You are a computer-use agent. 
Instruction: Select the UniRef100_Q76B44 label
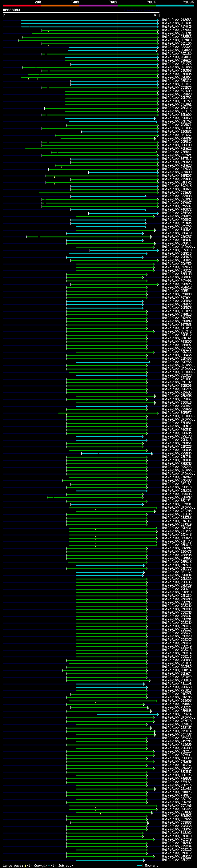coord(176,152)
